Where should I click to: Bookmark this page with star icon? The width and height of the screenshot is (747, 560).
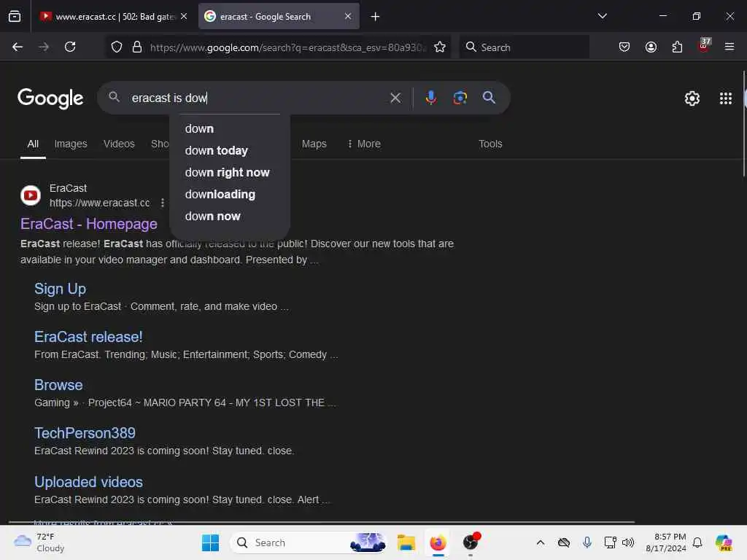(x=440, y=47)
